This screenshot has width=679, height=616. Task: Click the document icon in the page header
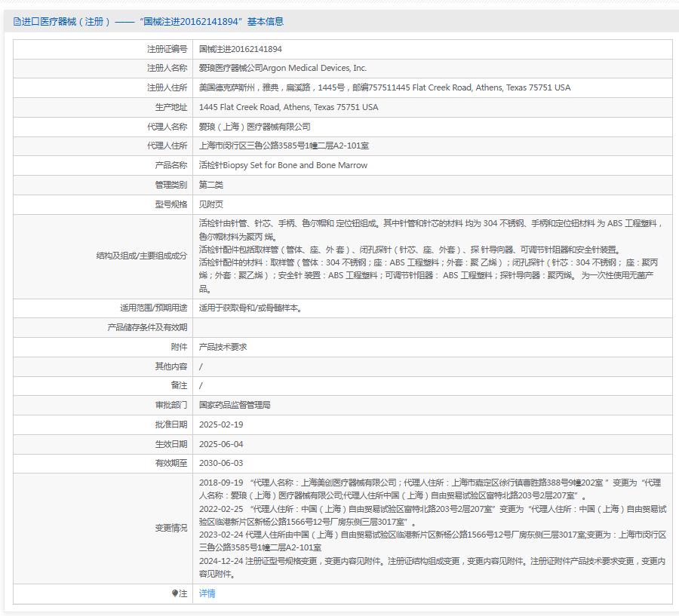coord(17,22)
